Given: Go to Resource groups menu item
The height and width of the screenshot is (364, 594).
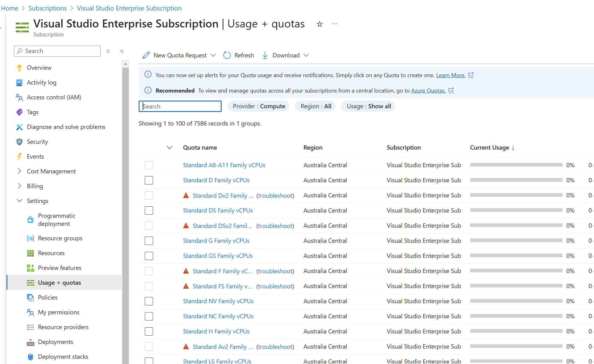Looking at the screenshot, I should pos(60,238).
